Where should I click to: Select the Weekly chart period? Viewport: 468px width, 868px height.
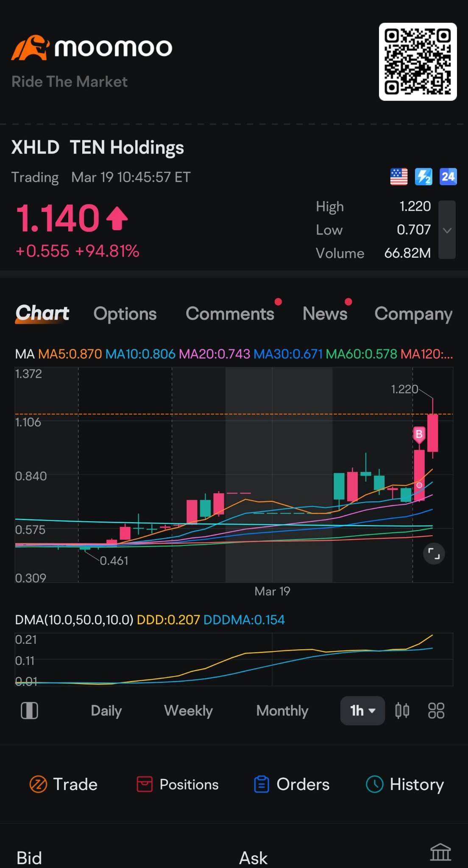(188, 711)
